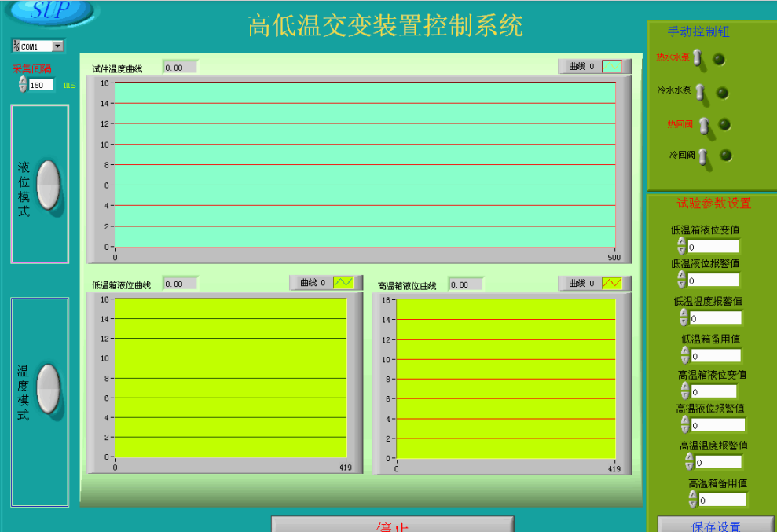777x532 pixels.
Task: Flip the 温度模式 toggle switch
Action: (x=49, y=390)
